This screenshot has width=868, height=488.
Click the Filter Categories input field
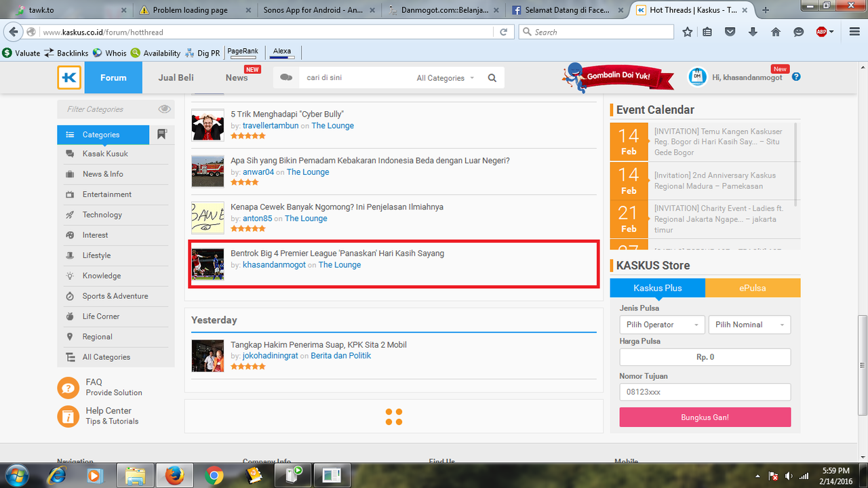(x=108, y=109)
